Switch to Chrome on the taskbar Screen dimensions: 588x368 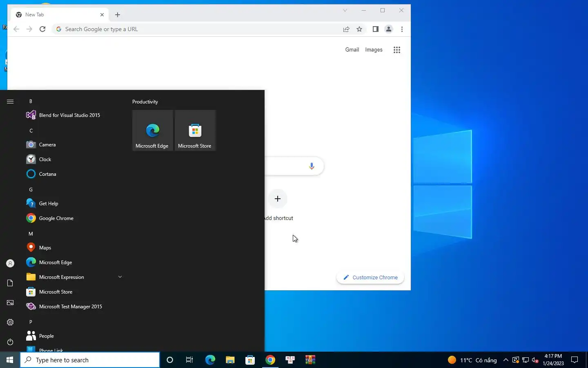(270, 360)
